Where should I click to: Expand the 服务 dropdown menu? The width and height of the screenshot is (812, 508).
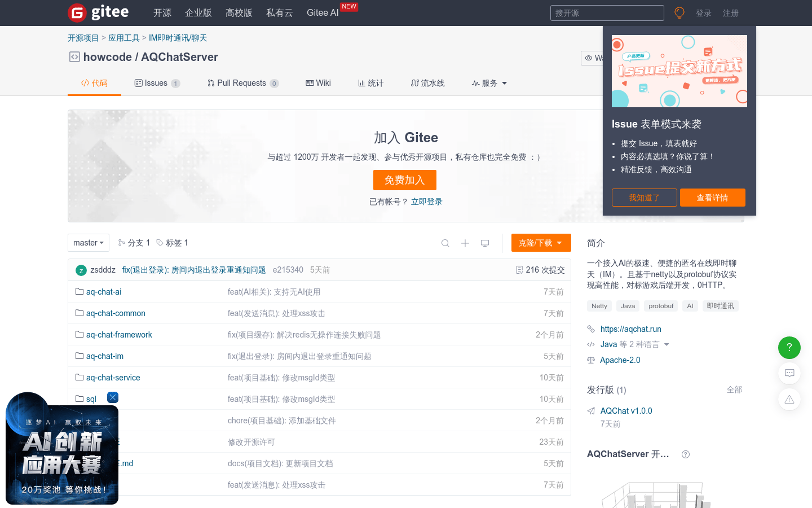click(489, 83)
